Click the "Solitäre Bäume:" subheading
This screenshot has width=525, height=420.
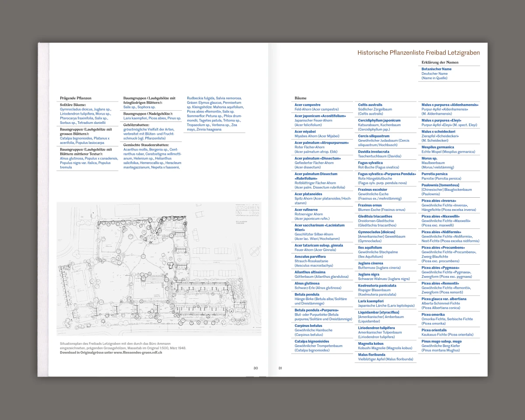[x=73, y=105]
